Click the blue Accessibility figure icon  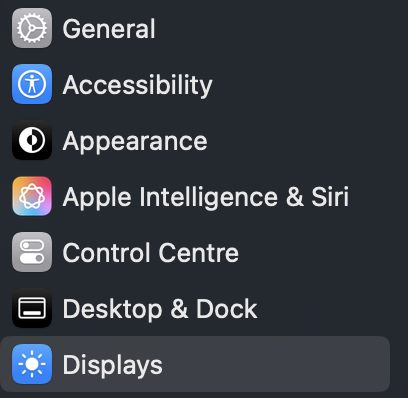click(x=32, y=84)
